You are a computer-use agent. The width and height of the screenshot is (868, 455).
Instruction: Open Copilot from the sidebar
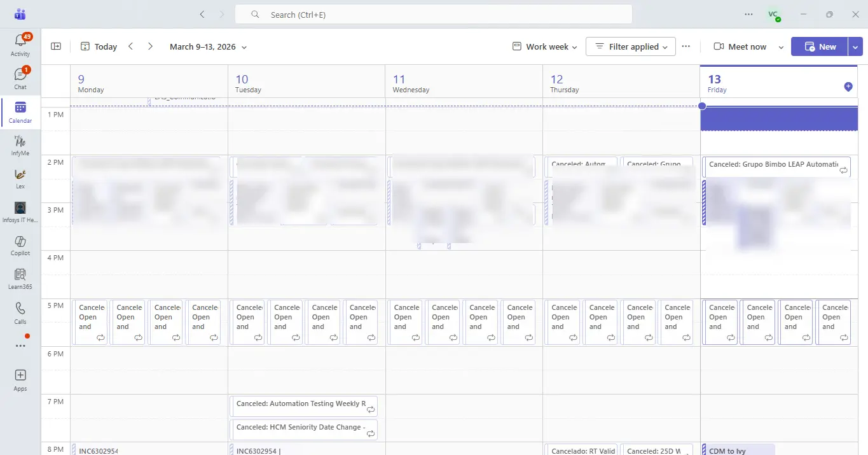point(20,246)
